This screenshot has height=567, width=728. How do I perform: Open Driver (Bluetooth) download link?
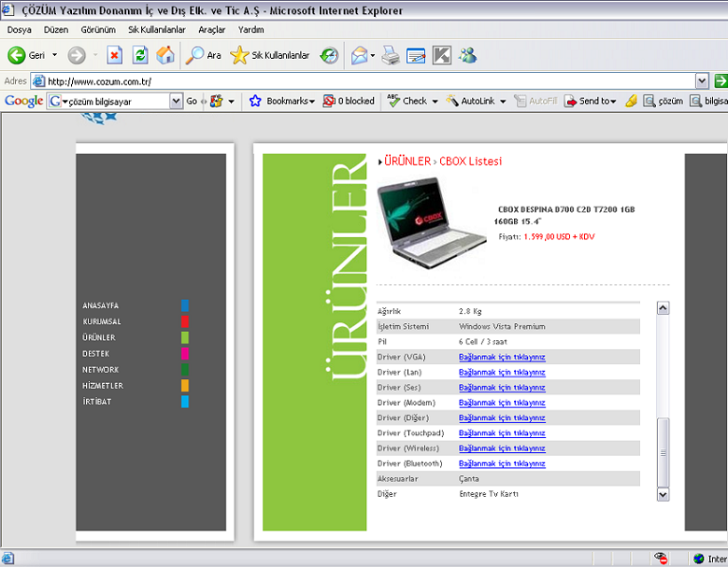502,463
